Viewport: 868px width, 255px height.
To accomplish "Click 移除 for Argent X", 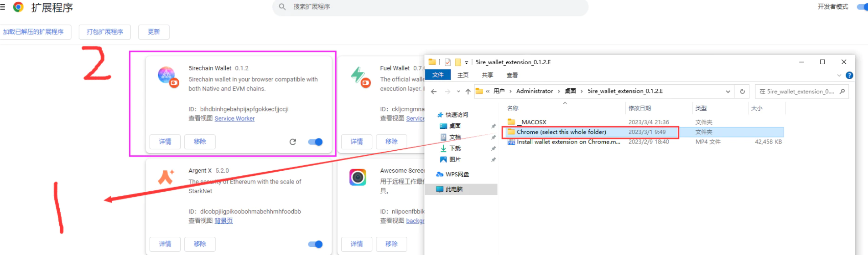I will point(200,244).
